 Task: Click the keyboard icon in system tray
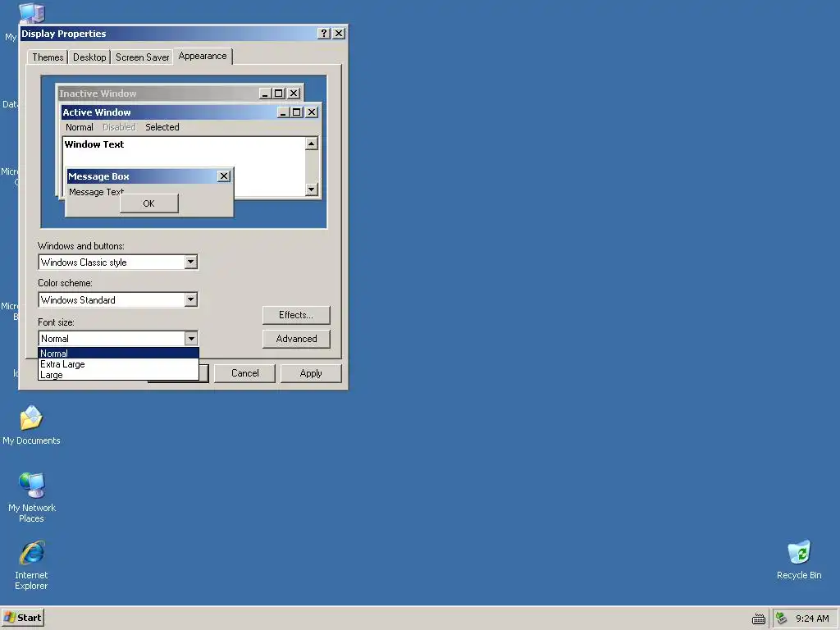(759, 619)
